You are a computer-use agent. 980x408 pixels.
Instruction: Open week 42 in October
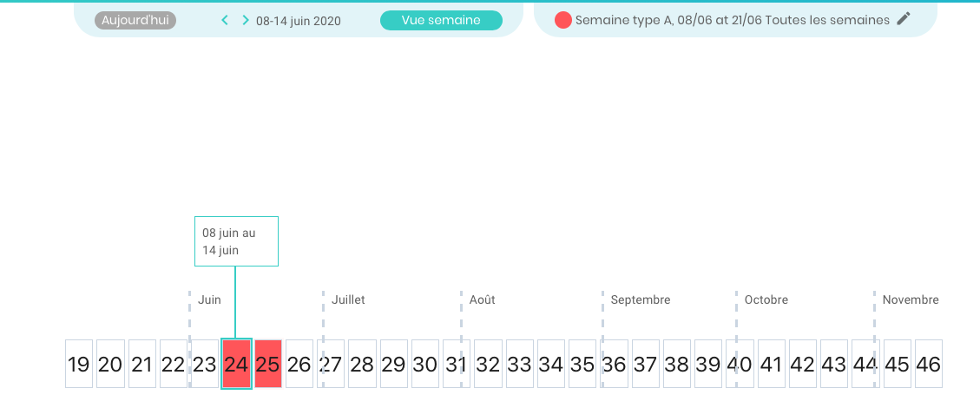[802, 364]
